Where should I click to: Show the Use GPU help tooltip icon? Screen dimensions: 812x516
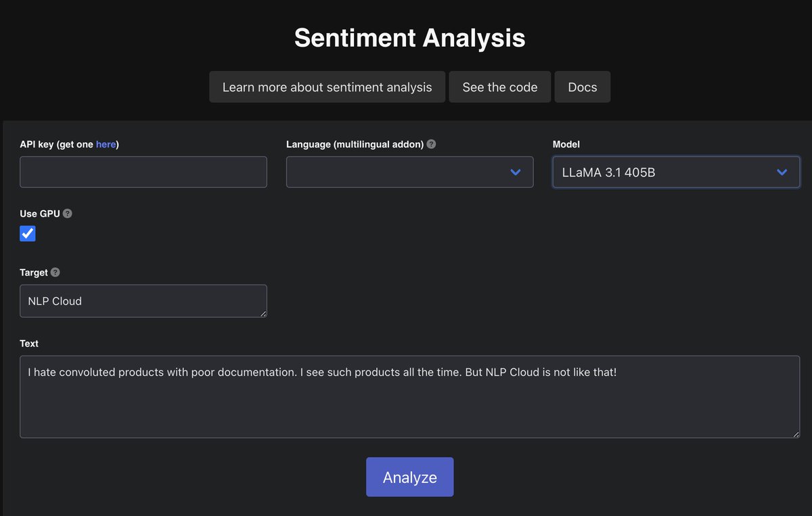68,213
